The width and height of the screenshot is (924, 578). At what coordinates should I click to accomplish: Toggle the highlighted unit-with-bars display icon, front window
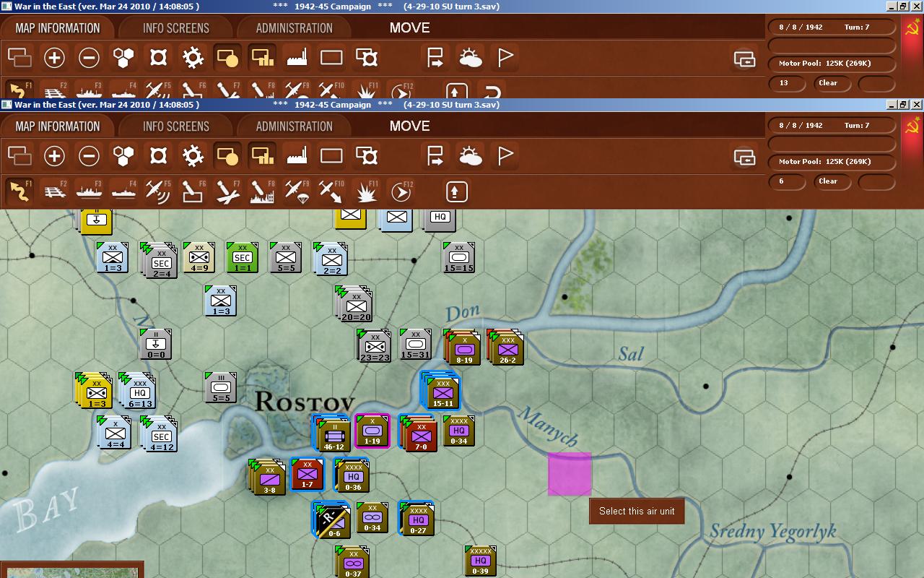pyautogui.click(x=262, y=156)
